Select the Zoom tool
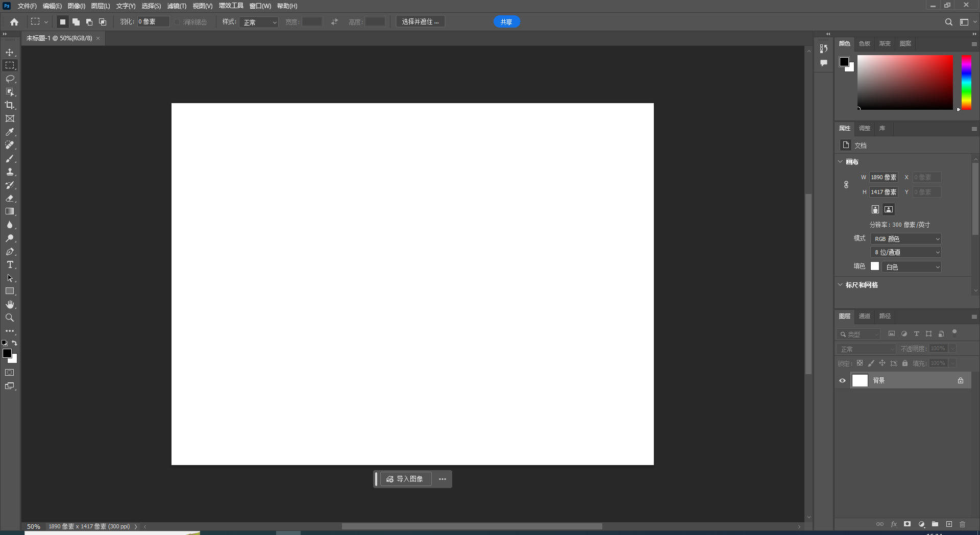 [10, 318]
